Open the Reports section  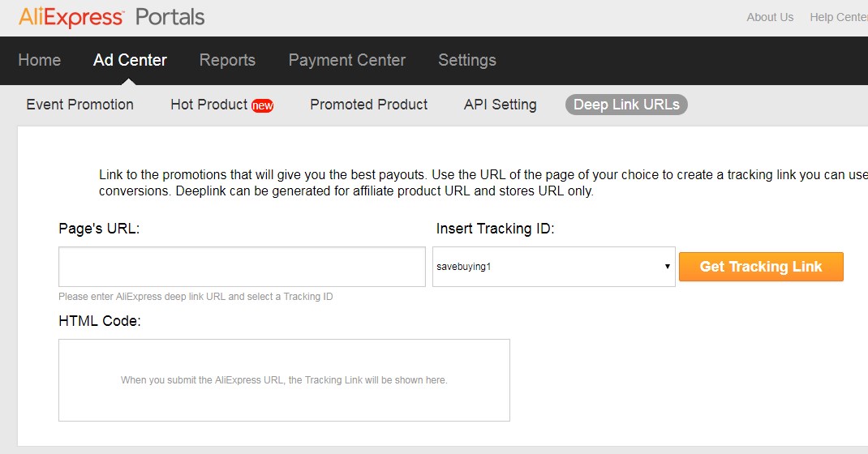coord(227,60)
